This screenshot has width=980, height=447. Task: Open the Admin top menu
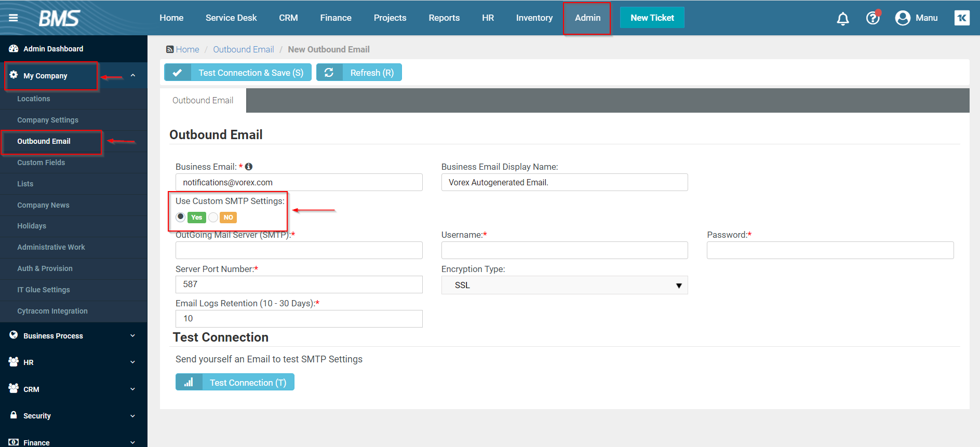587,18
